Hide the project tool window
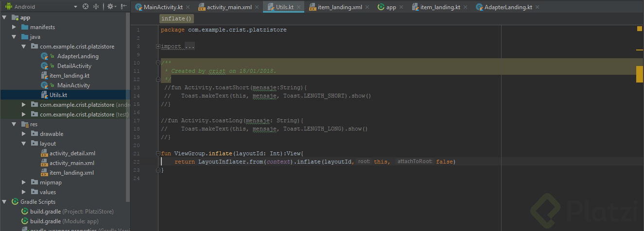 click(124, 7)
